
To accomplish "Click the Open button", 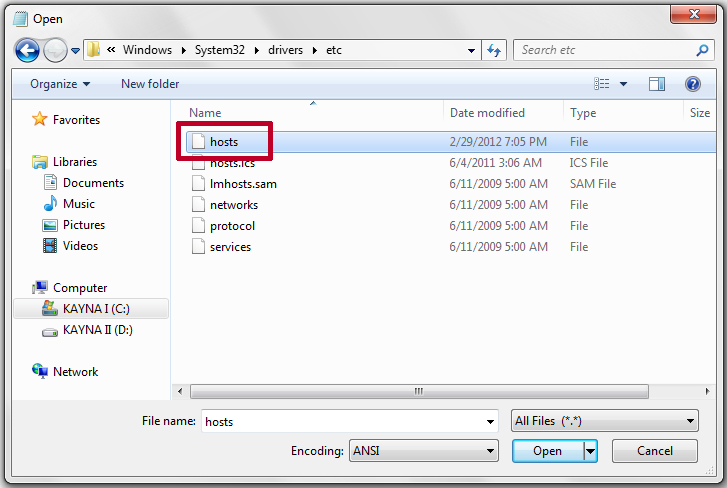I will [548, 451].
